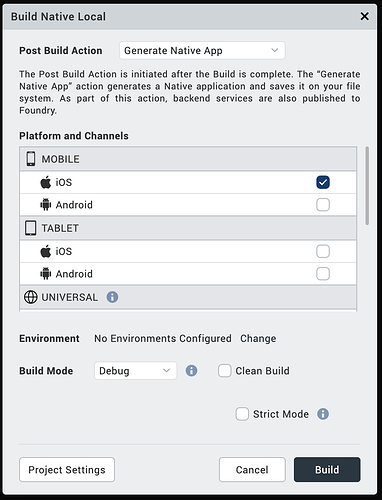This screenshot has height=500, width=382.
Task: Click the Change environment link
Action: (258, 338)
